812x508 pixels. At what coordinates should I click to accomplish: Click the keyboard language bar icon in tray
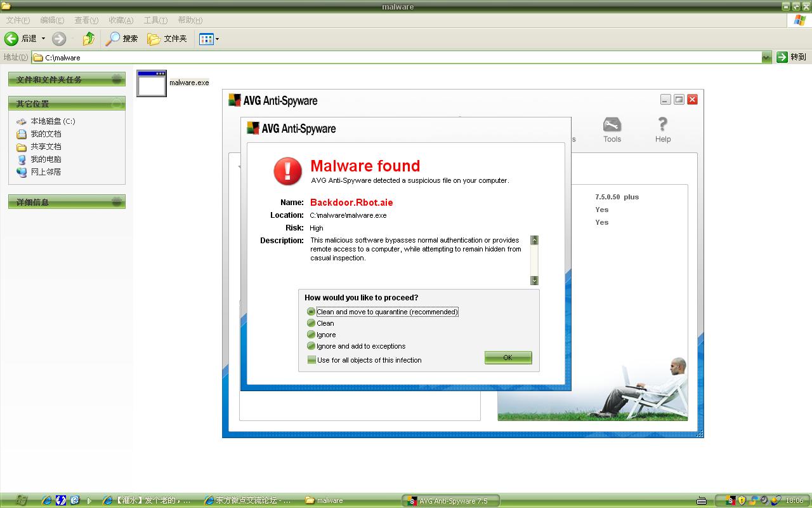pos(701,500)
